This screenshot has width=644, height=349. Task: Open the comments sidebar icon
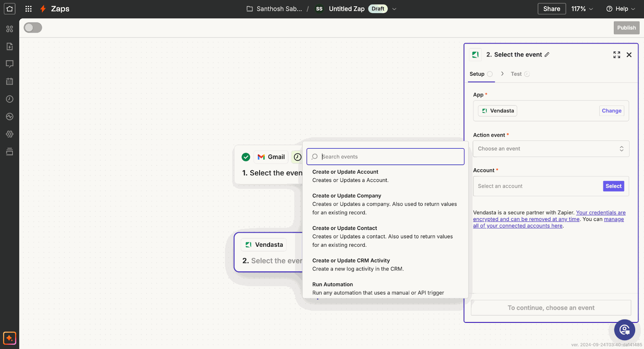pyautogui.click(x=10, y=64)
